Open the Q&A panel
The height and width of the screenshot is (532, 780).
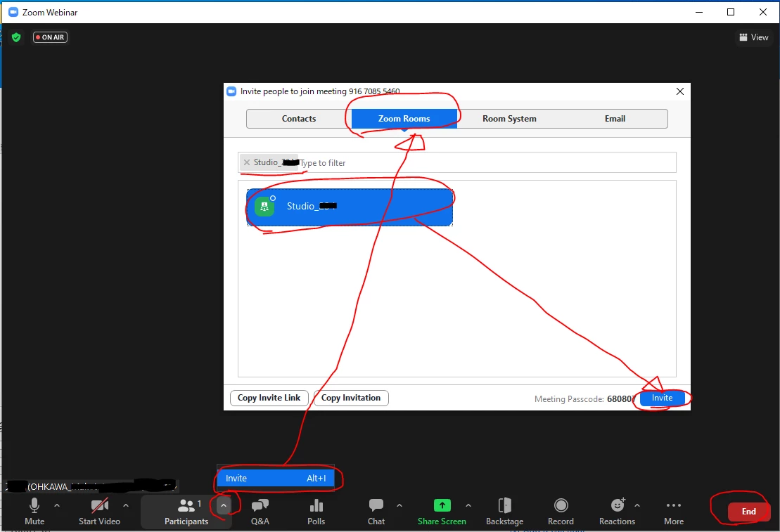click(x=260, y=511)
